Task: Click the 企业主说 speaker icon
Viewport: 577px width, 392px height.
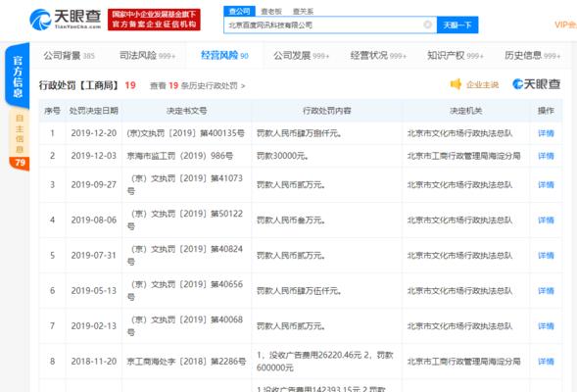Action: tap(456, 84)
